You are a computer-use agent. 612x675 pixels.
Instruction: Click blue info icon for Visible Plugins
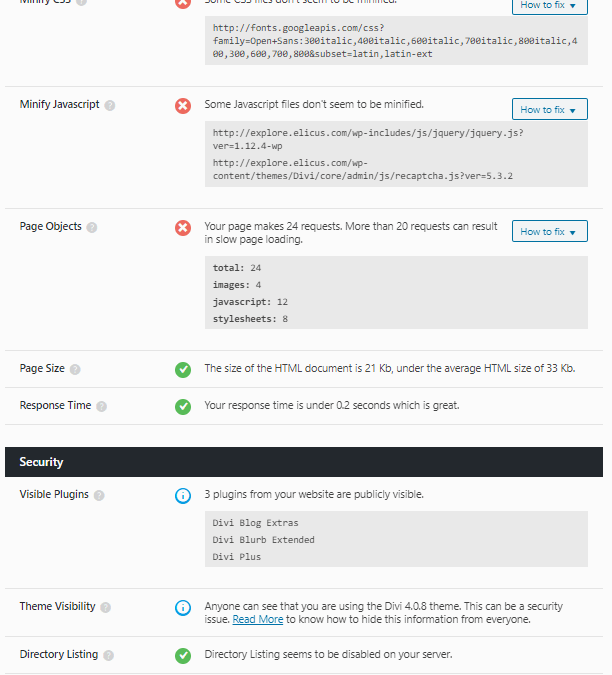tap(183, 495)
